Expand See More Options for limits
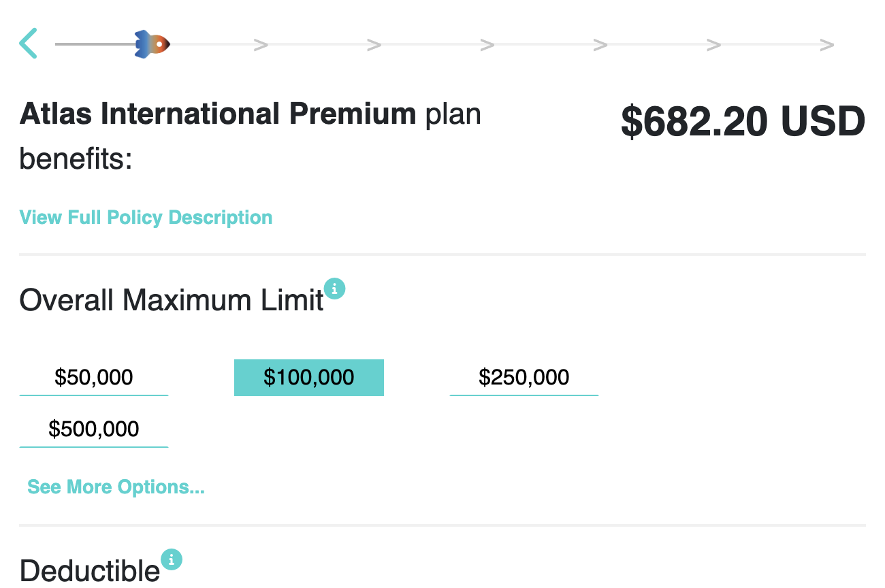This screenshot has width=885, height=588. [x=116, y=487]
